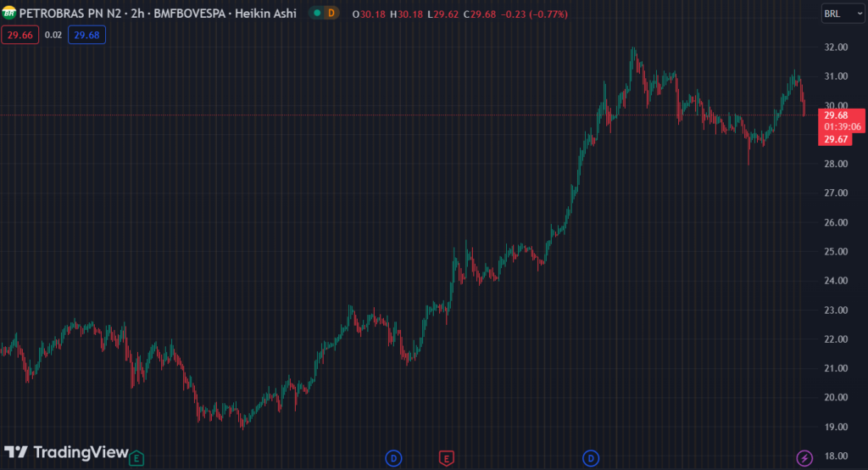Click the change value −0.23 (−0.77%)
Viewport: 868px width, 470px height.
point(534,14)
